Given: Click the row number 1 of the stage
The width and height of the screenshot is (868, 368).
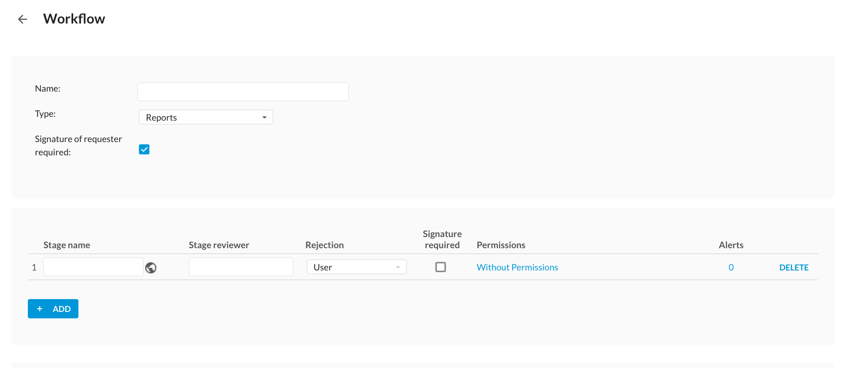Looking at the screenshot, I should [x=34, y=267].
